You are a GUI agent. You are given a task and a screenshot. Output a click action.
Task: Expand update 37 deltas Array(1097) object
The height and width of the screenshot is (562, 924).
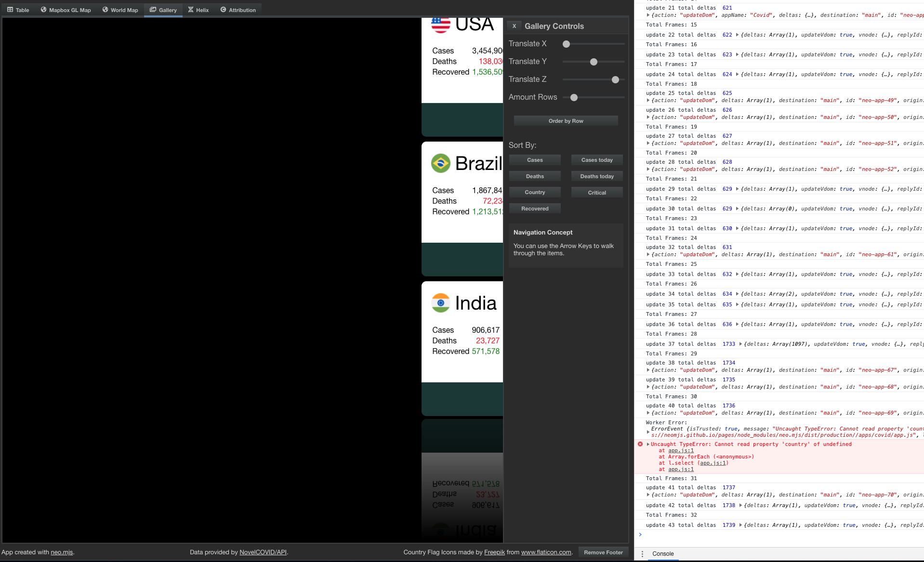pos(740,344)
